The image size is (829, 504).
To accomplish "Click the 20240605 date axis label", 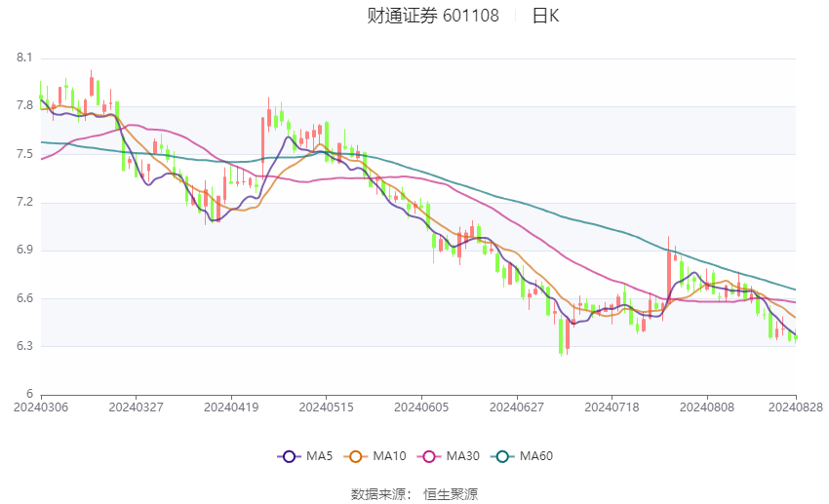I will pos(420,407).
